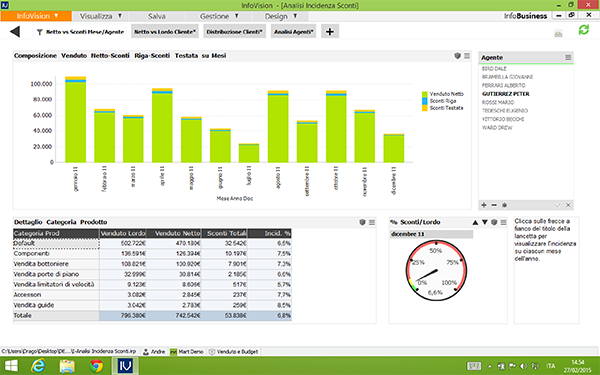Expand the Visualizza dropdown menu
This screenshot has width=600, height=375.
coord(100,16)
